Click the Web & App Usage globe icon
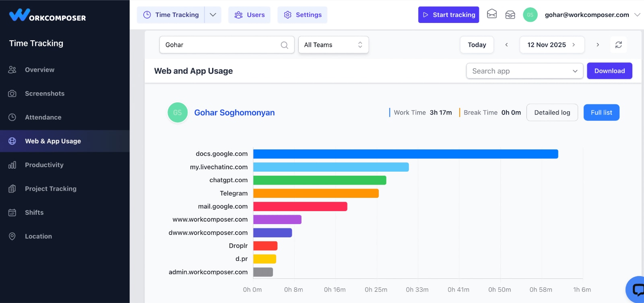This screenshot has width=644, height=303. pos(12,141)
